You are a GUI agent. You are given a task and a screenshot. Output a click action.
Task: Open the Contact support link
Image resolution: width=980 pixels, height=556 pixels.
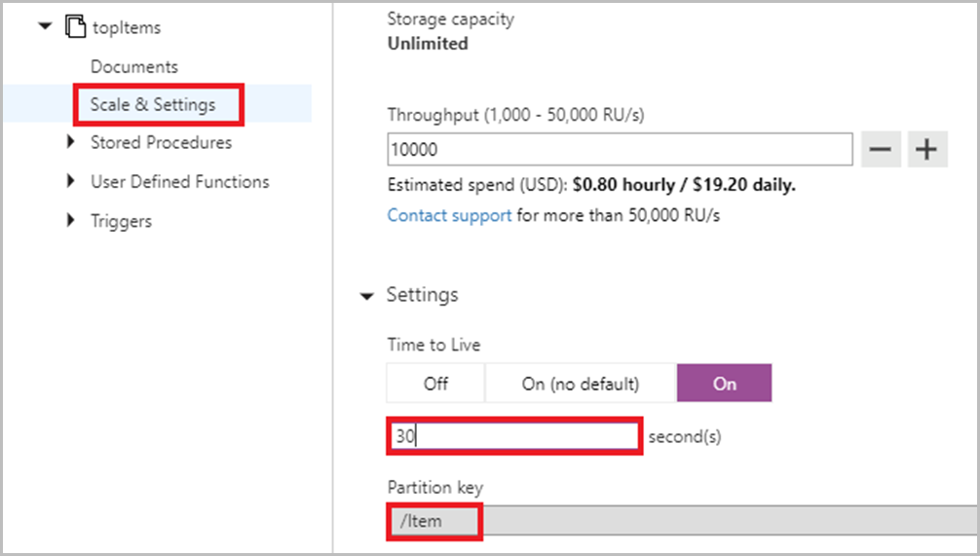[x=449, y=215]
